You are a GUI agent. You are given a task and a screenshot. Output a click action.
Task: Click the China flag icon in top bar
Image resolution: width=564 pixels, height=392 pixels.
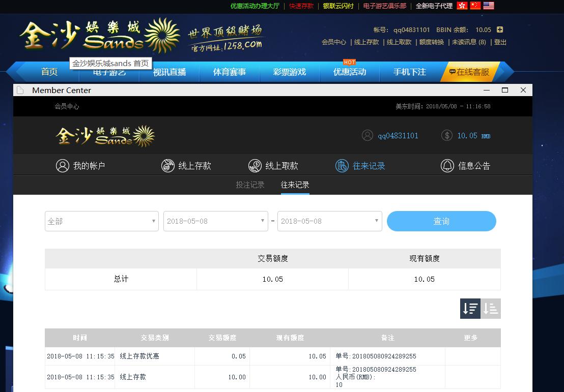click(476, 6)
